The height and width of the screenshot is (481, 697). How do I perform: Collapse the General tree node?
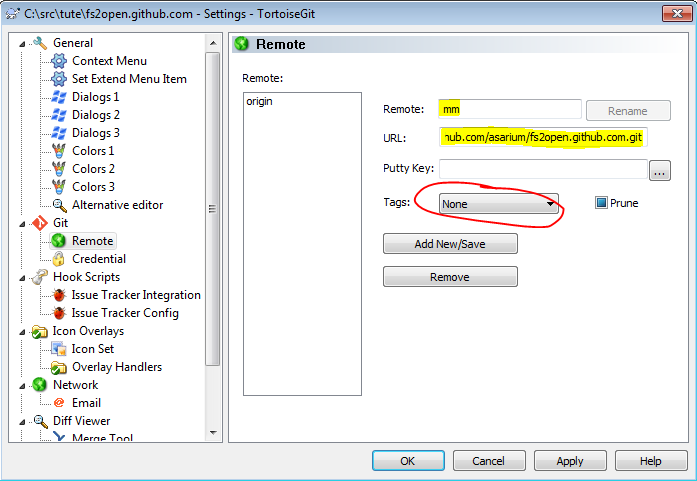22,43
